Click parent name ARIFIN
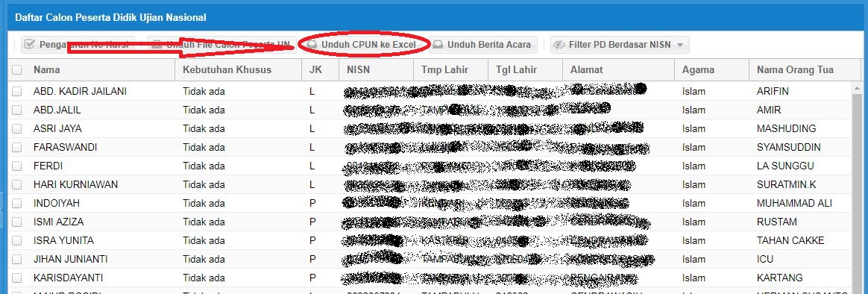 [773, 91]
